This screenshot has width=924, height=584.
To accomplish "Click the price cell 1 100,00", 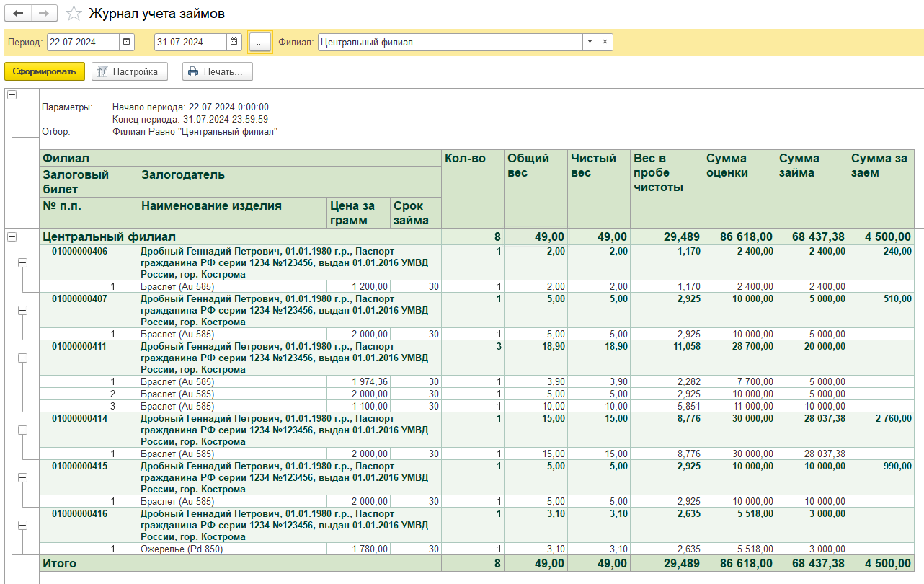I will click(358, 407).
